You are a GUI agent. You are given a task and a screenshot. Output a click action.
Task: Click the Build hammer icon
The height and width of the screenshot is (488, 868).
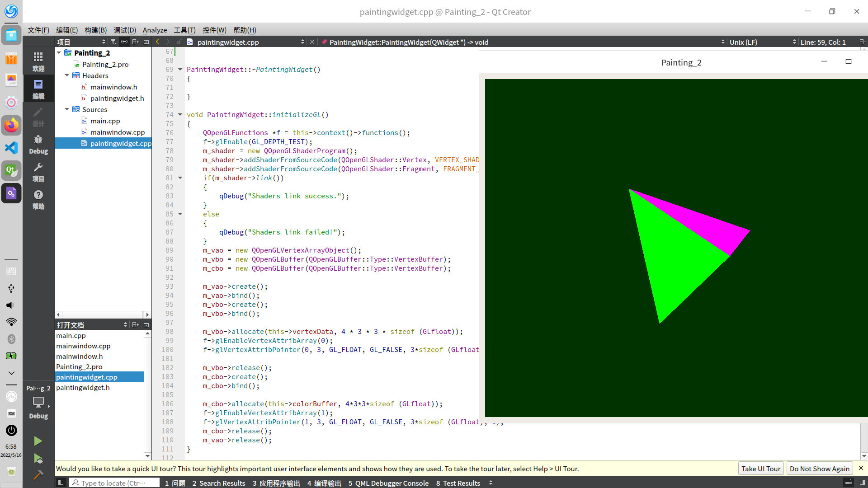[x=38, y=475]
